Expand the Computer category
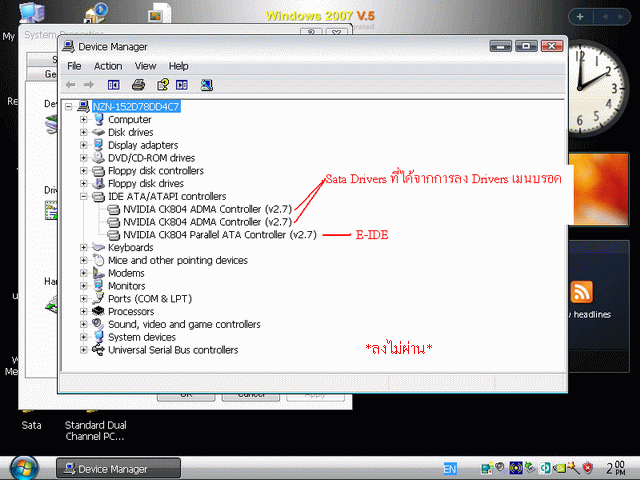Image resolution: width=640 pixels, height=480 pixels. tap(84, 120)
